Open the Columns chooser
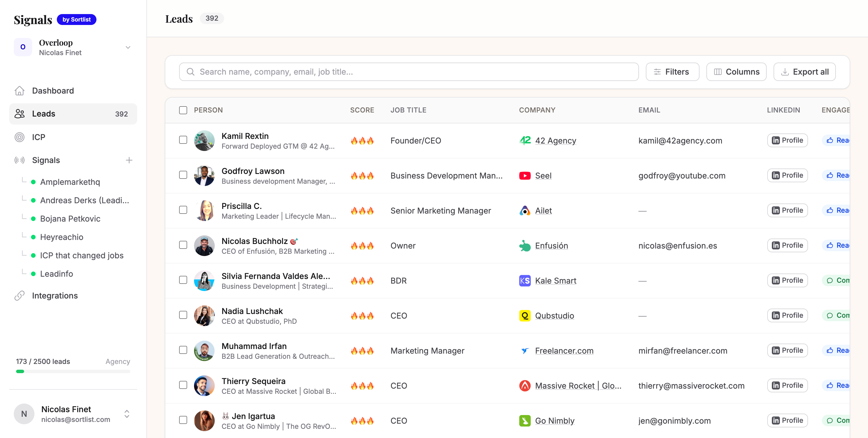Viewport: 868px width, 438px height. point(736,72)
